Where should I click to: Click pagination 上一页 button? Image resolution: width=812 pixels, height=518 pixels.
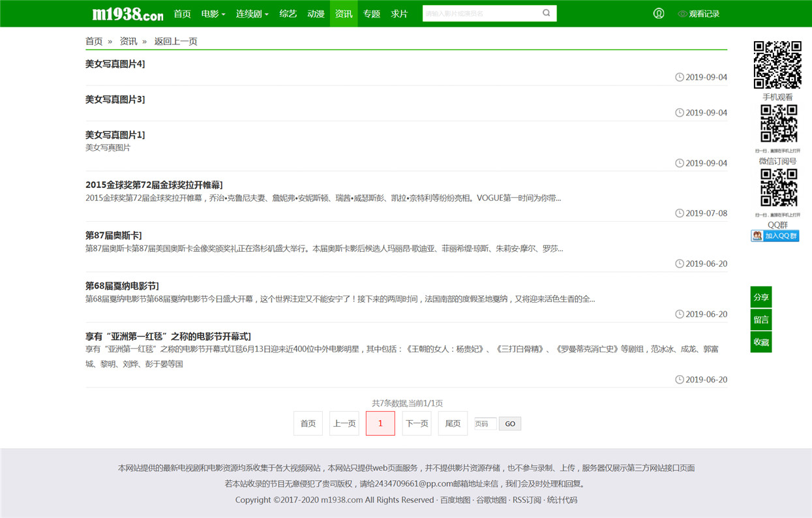(344, 423)
